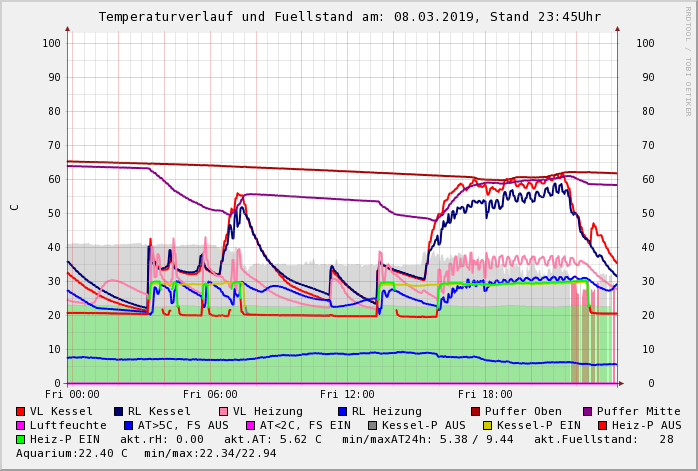The image size is (698, 471).
Task: Click the Fri 12:00 time axis label
Action: (x=347, y=394)
